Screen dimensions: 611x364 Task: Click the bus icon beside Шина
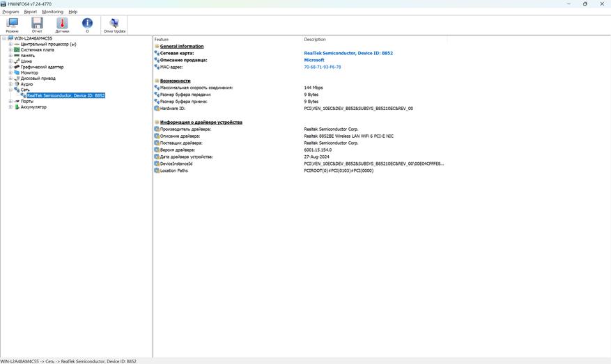tap(17, 61)
